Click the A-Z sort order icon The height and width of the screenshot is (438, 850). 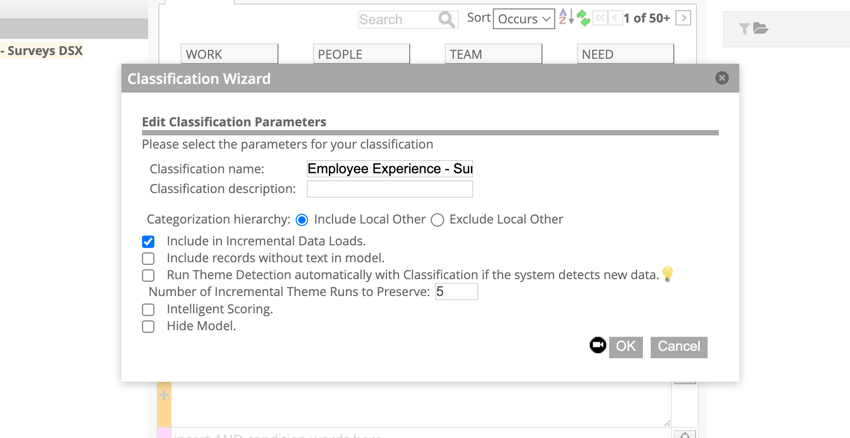pyautogui.click(x=565, y=17)
